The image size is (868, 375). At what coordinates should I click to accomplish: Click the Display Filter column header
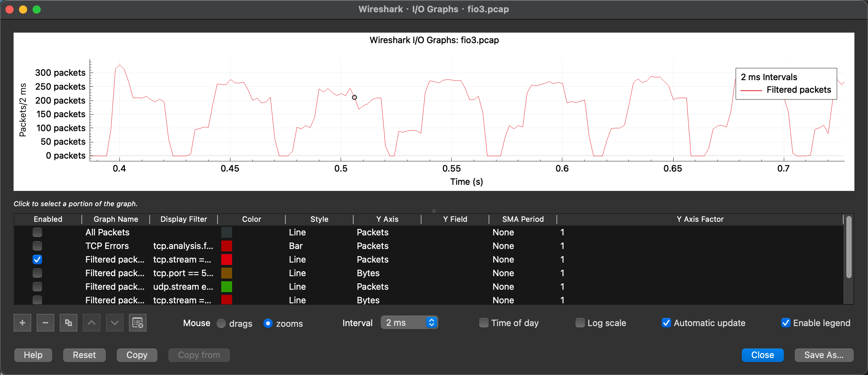click(x=184, y=219)
